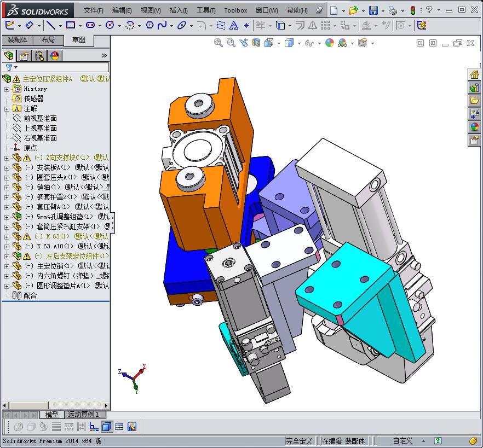
Task: Open the dropdown next to Rectangle tool
Action: point(80,26)
